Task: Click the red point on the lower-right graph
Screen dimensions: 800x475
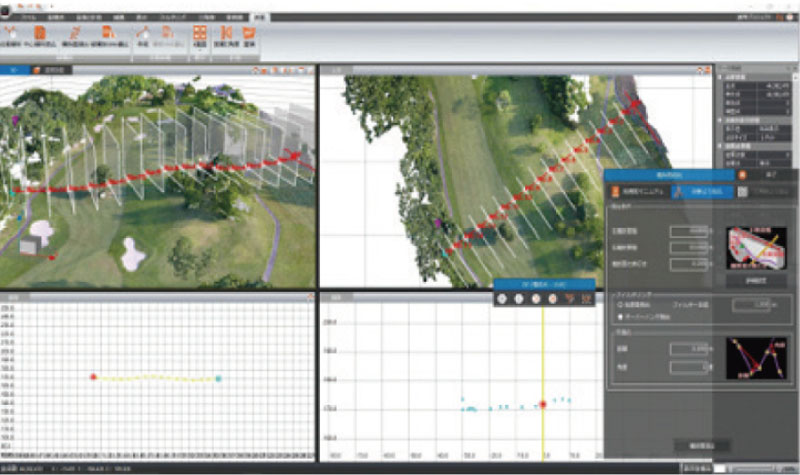Action: [x=542, y=404]
